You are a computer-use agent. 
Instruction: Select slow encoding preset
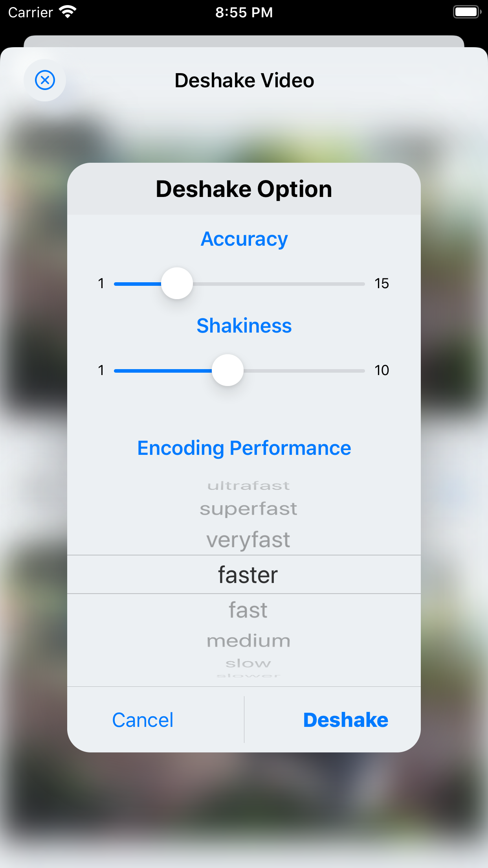pos(248,664)
